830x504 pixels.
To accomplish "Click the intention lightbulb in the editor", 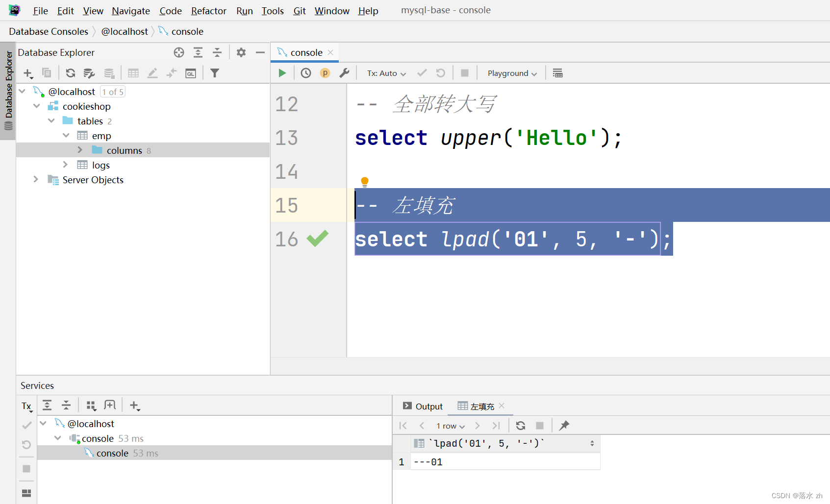I will click(x=365, y=182).
